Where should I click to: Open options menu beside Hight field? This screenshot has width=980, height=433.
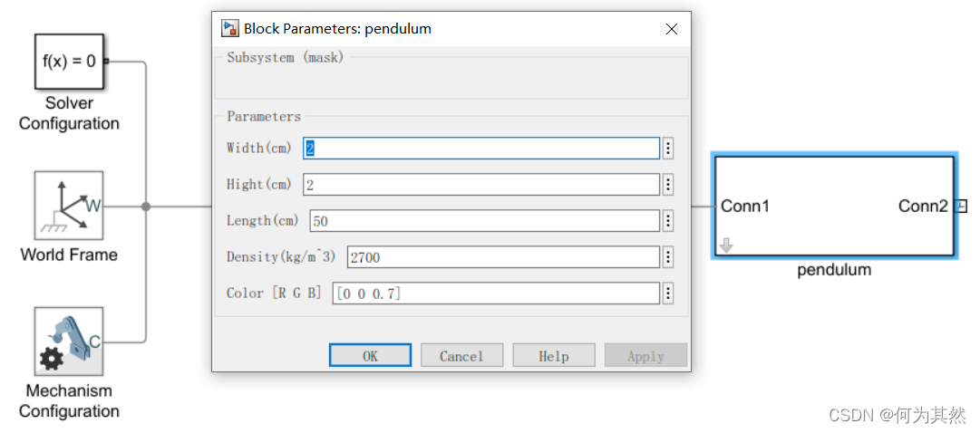pyautogui.click(x=668, y=185)
